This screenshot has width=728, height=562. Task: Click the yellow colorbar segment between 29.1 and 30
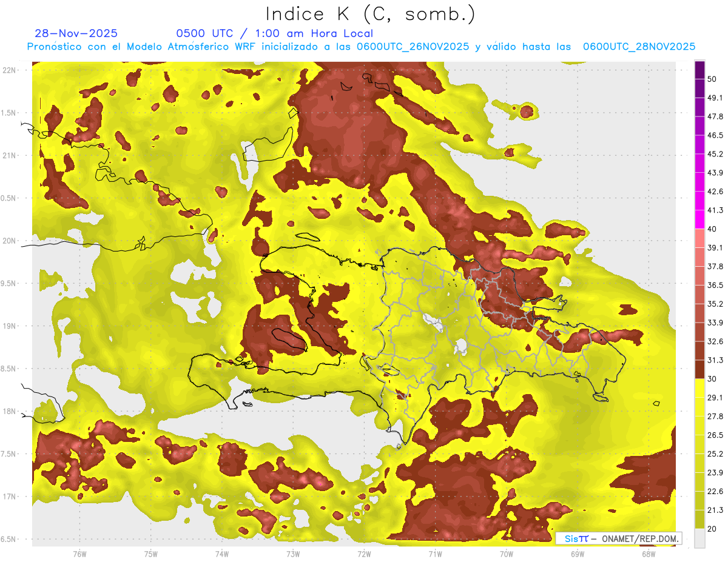coord(699,388)
